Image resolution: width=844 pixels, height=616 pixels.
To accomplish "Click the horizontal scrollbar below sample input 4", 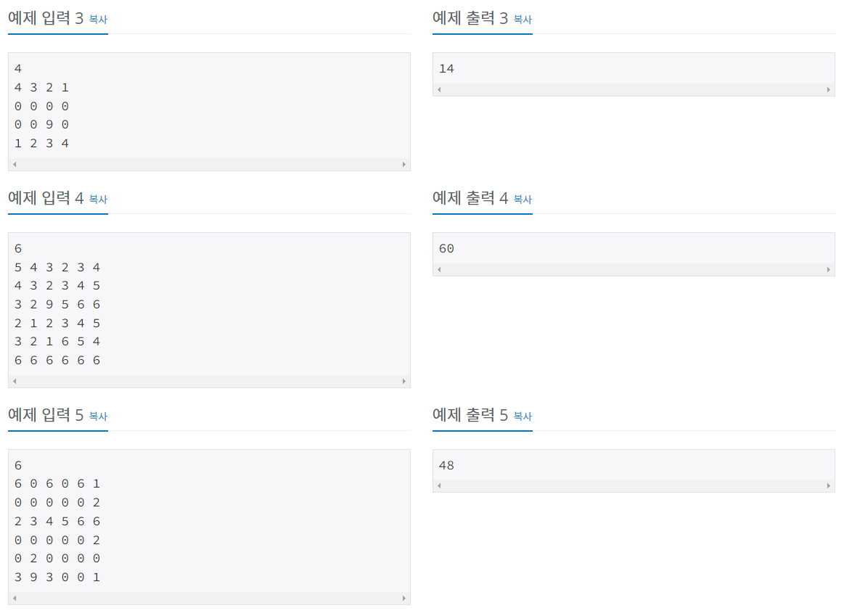I will (209, 380).
